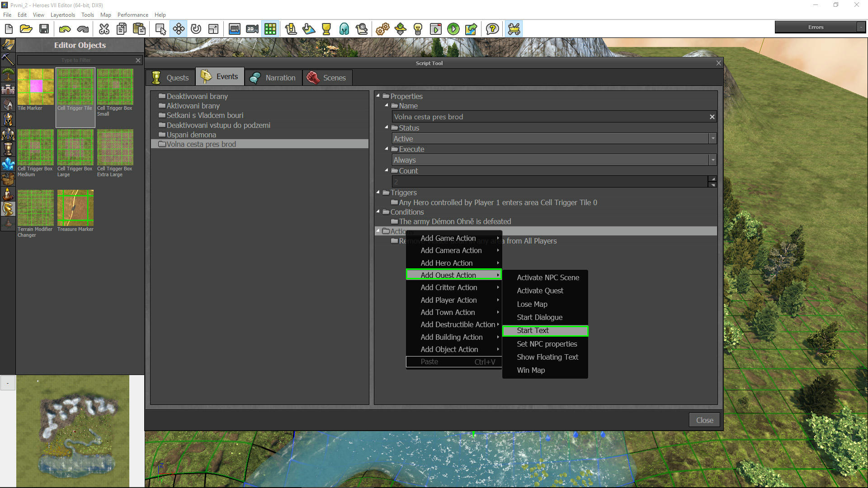868x488 pixels.
Task: Select the pickaxe terrain tool in sidebar
Action: [8, 59]
